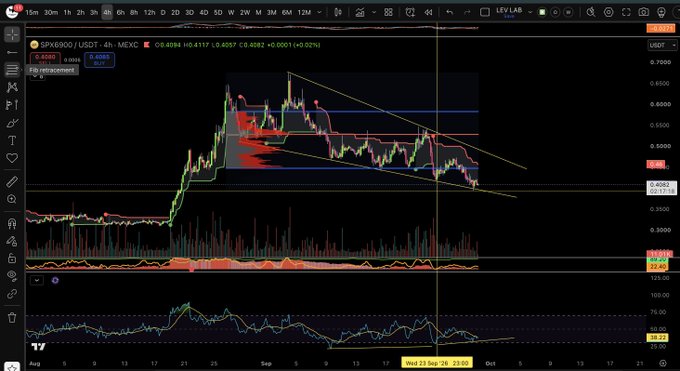Click the red SELL price button
Screen dimensions: 680x371
coord(45,60)
